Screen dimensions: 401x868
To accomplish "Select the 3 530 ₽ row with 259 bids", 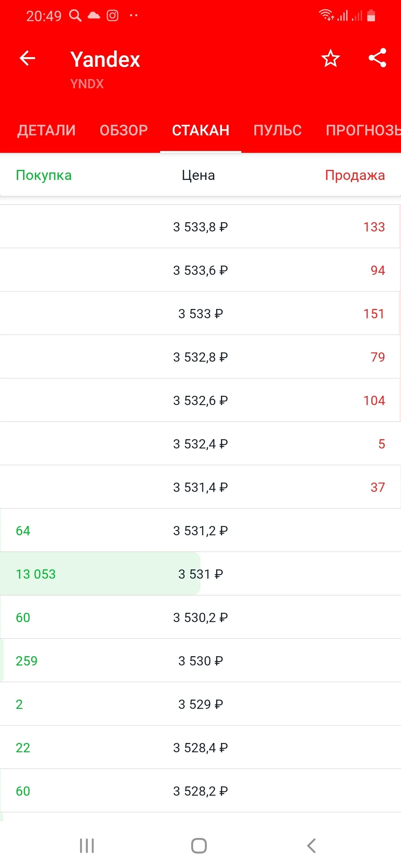I will point(200,661).
